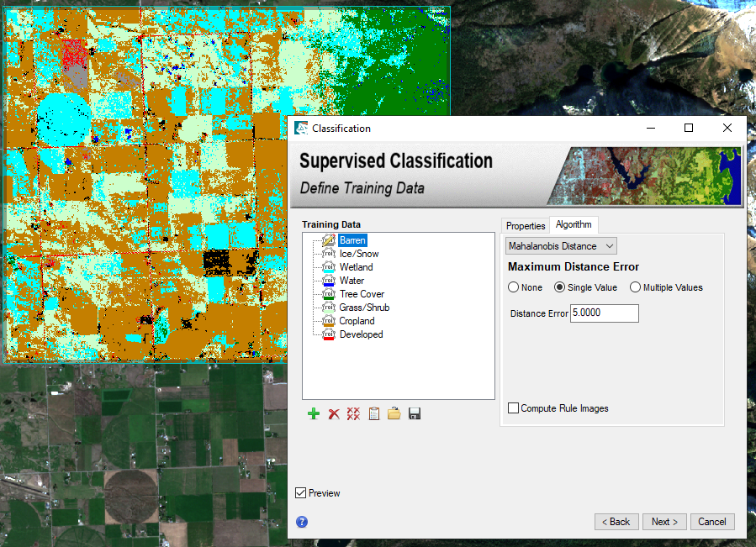This screenshot has height=547, width=756.
Task: Click the Distance Error input field
Action: pyautogui.click(x=604, y=313)
